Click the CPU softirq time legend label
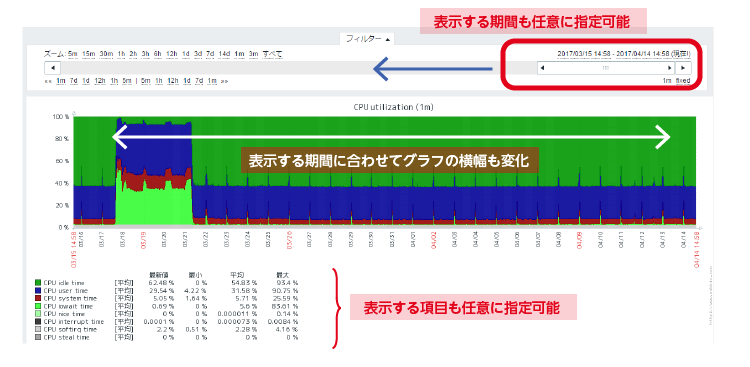 point(70,329)
